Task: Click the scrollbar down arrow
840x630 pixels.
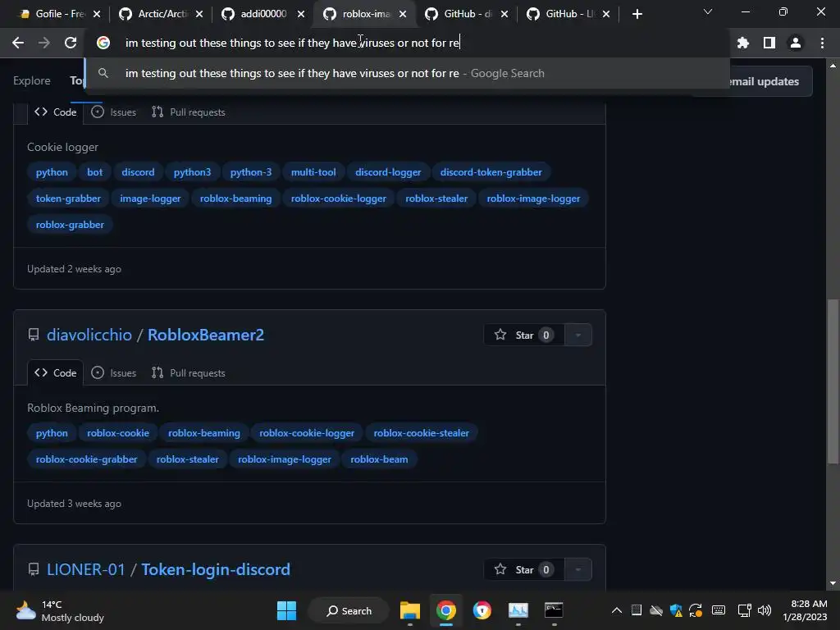Action: [x=833, y=583]
